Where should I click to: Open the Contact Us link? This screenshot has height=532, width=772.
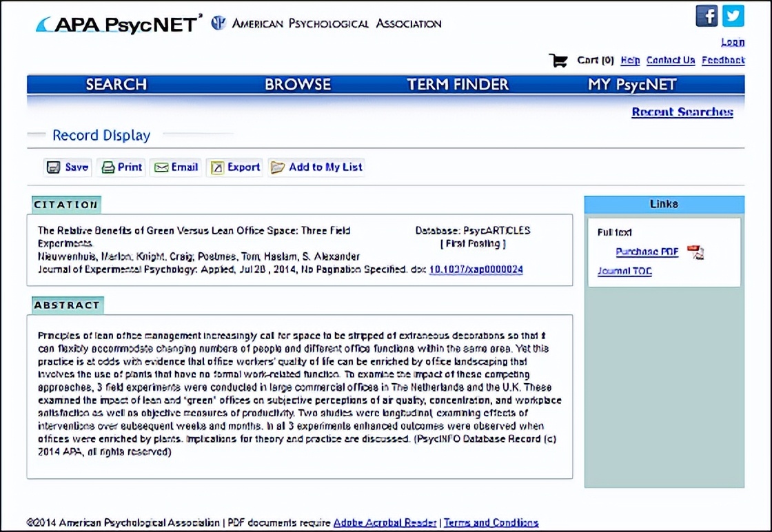[x=671, y=60]
